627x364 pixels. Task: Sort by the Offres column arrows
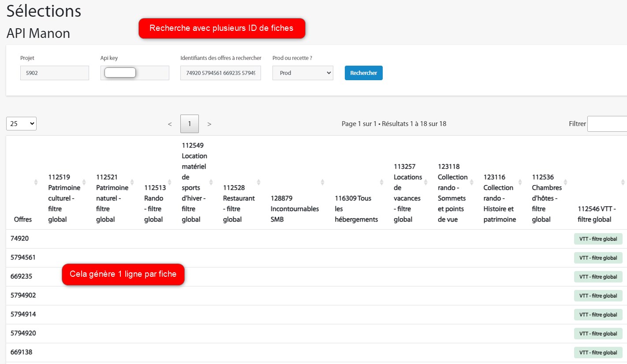coord(36,182)
